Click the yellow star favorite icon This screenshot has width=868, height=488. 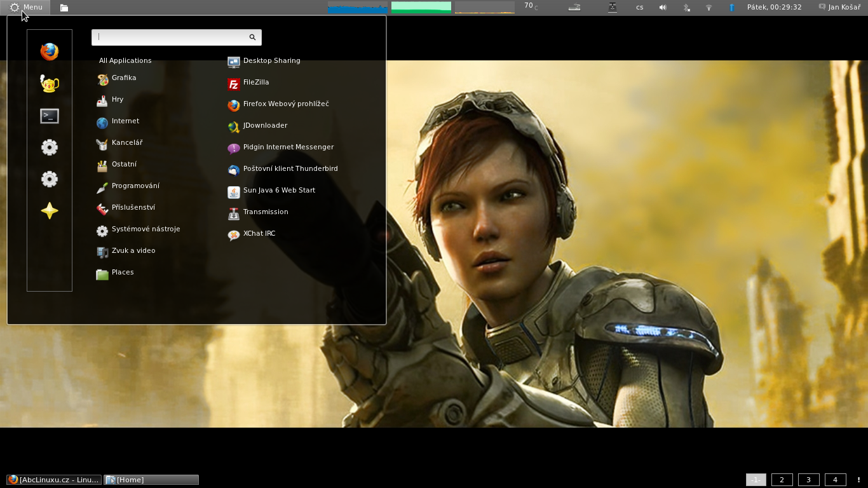50,211
